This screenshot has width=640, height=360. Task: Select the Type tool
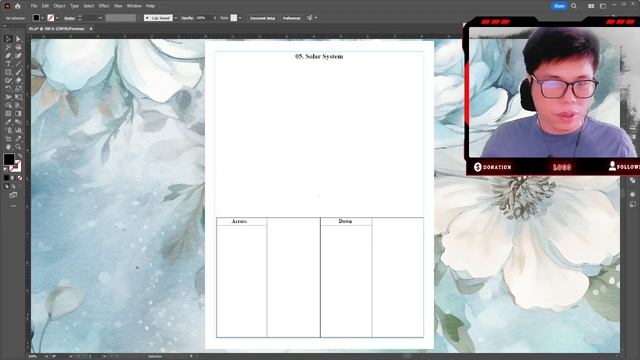click(8, 64)
